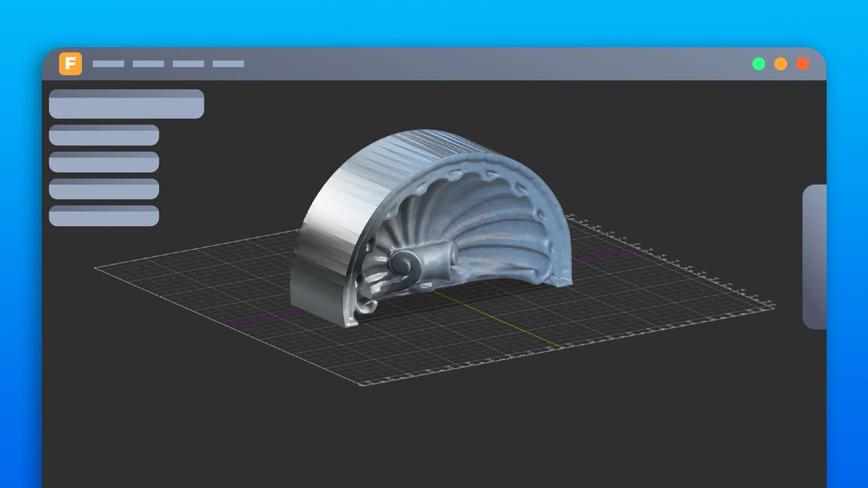Open the rightmost menu in the title bar
Screen dimensions: 868x488
(227, 63)
